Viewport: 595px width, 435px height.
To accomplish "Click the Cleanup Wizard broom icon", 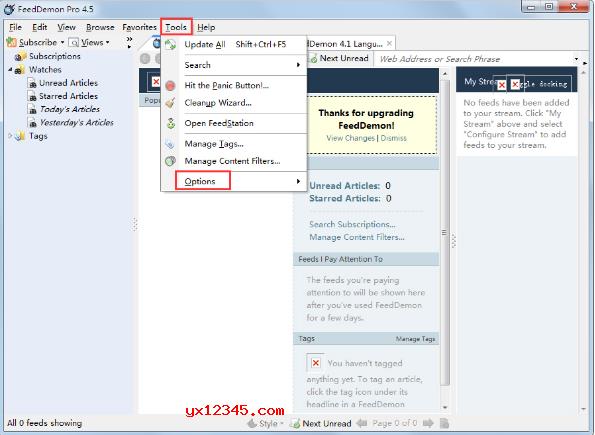I will point(170,102).
